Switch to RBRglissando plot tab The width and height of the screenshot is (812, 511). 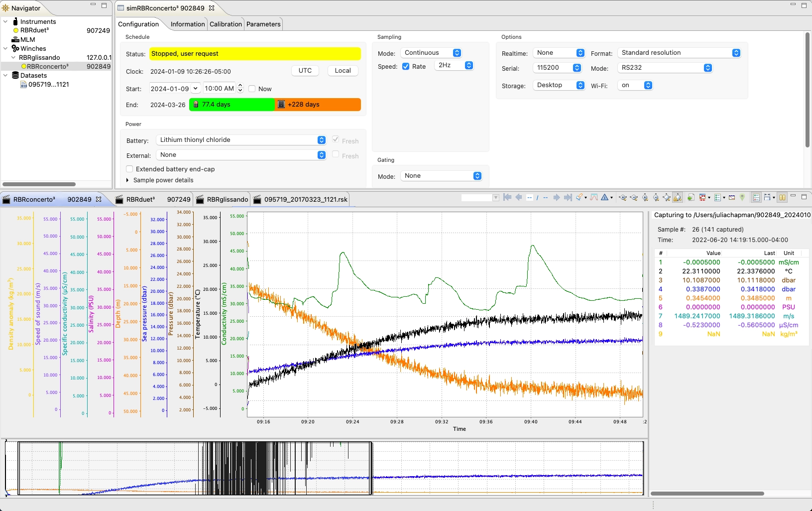click(x=222, y=199)
